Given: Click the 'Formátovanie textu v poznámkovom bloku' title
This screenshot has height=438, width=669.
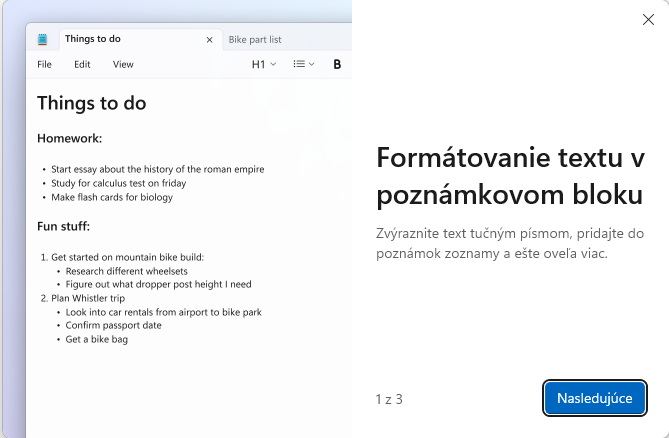Looking at the screenshot, I should [509, 177].
